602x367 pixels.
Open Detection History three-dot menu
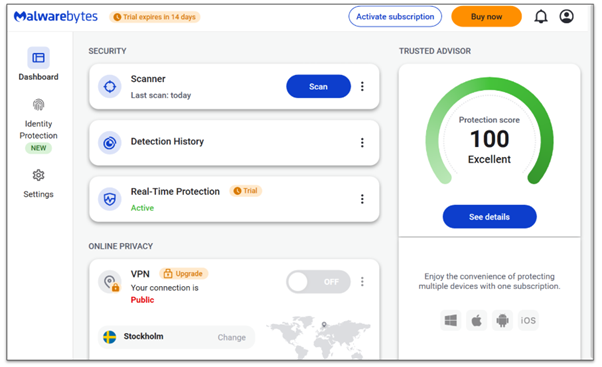[362, 143]
